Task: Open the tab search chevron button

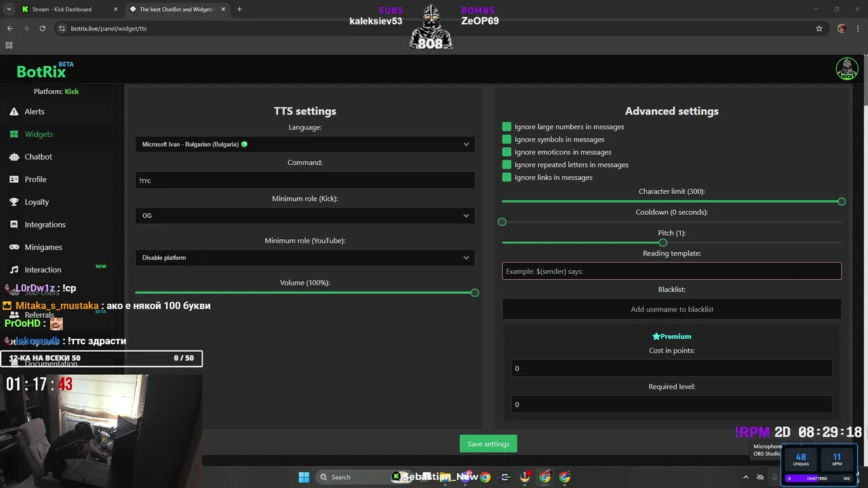Action: tap(9, 9)
